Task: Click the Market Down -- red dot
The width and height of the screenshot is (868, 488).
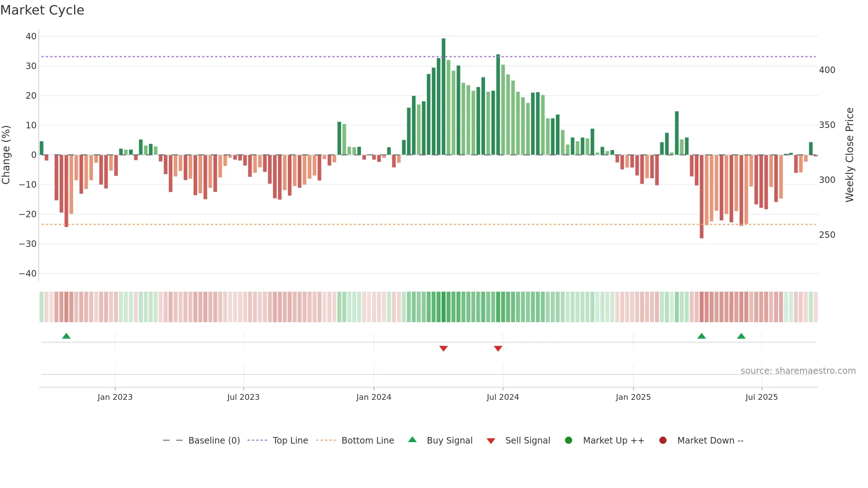Action: click(663, 440)
